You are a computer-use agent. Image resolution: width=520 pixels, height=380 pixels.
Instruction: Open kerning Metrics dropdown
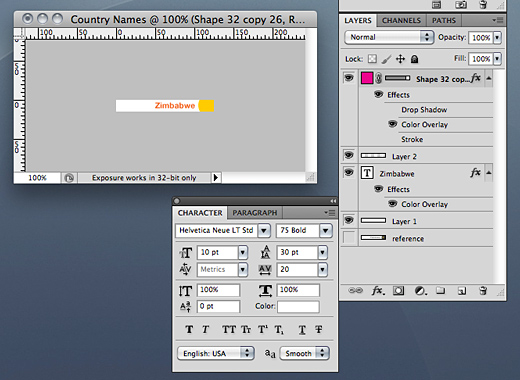(x=243, y=269)
